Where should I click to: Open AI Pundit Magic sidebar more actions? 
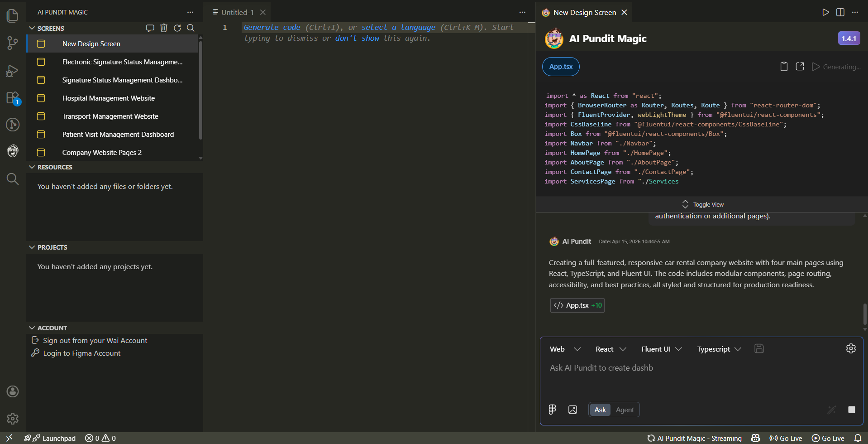pos(190,12)
